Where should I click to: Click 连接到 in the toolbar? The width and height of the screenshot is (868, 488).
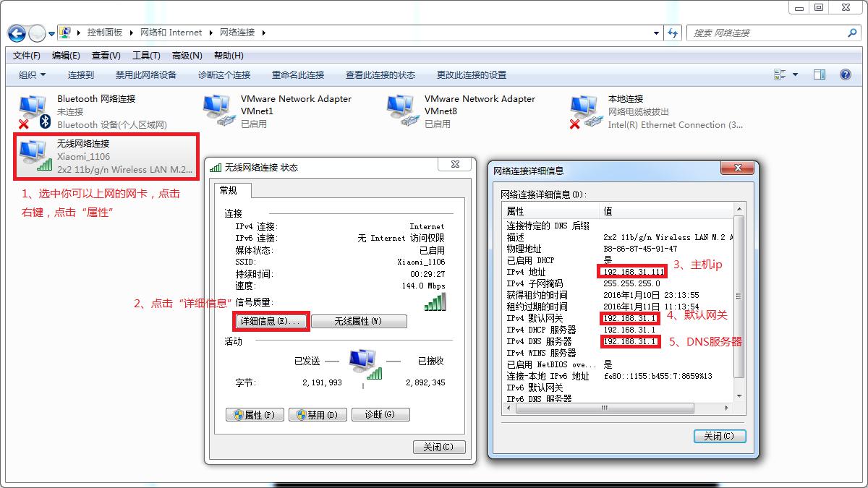81,75
